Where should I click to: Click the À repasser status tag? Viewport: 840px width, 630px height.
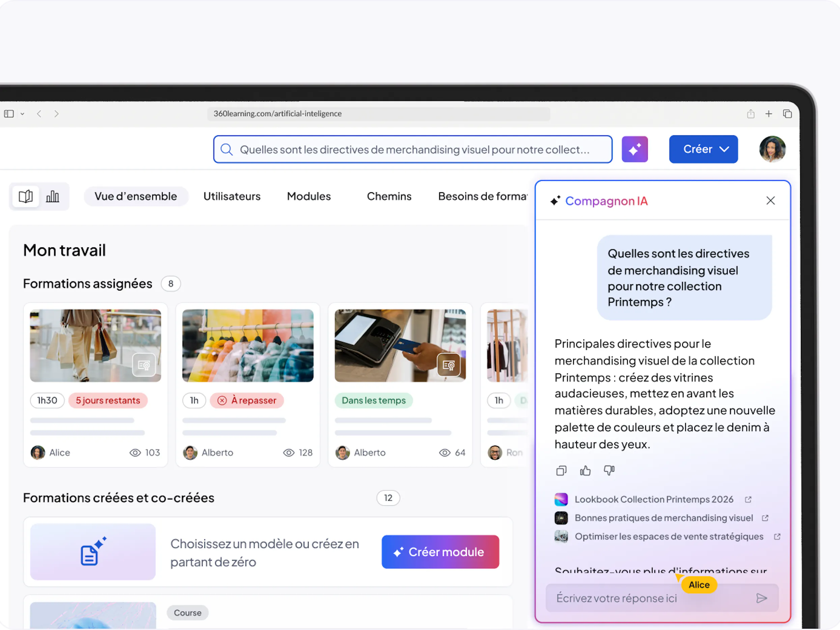(247, 400)
